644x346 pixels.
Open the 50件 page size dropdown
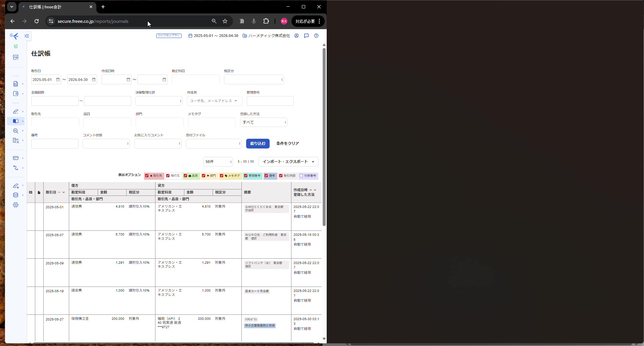click(x=218, y=162)
